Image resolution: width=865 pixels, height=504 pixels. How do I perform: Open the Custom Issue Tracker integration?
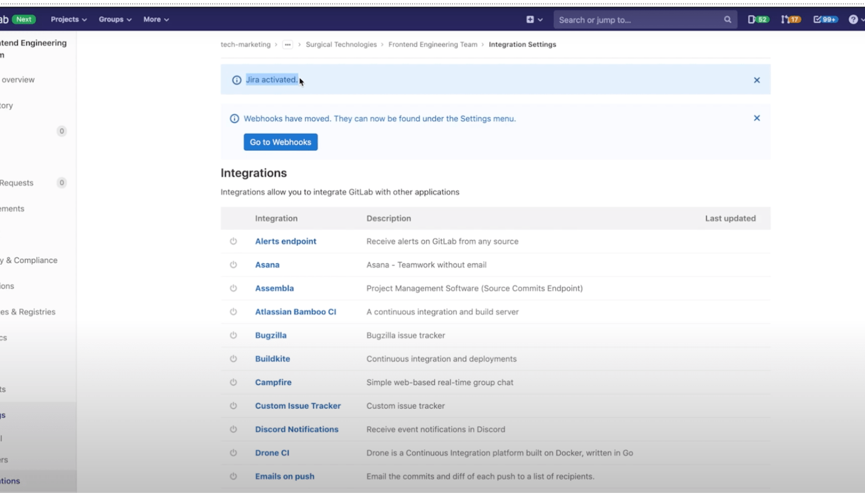298,406
